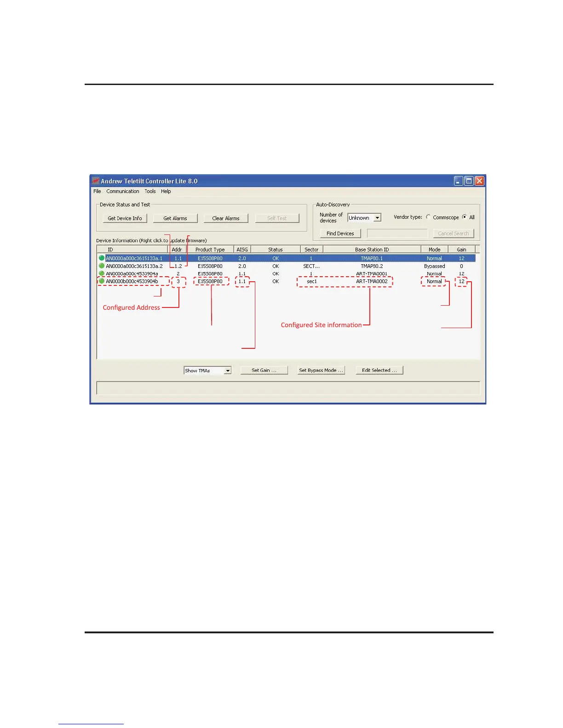Click the Bypassed mode cell
Viewport: 563px width, 728px height.
point(435,266)
